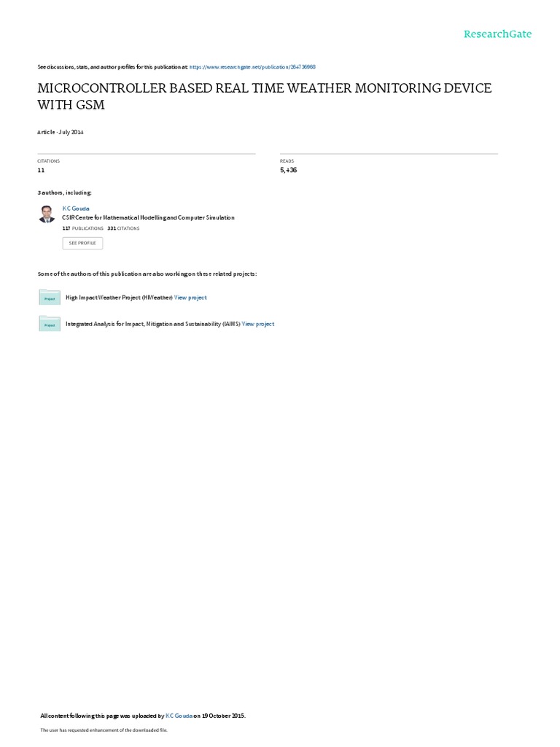Click the CSIR Centre institution name
Screen dimensions: 560x747
(x=148, y=217)
